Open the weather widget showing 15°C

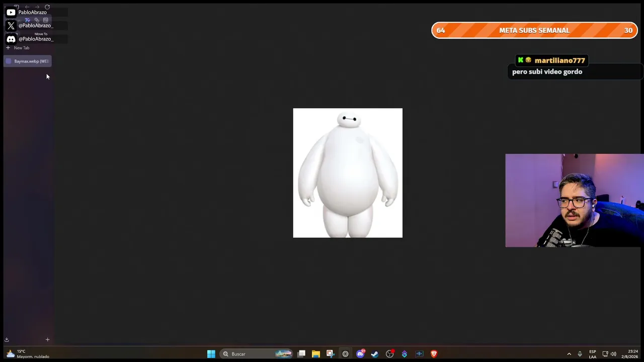[27, 354]
